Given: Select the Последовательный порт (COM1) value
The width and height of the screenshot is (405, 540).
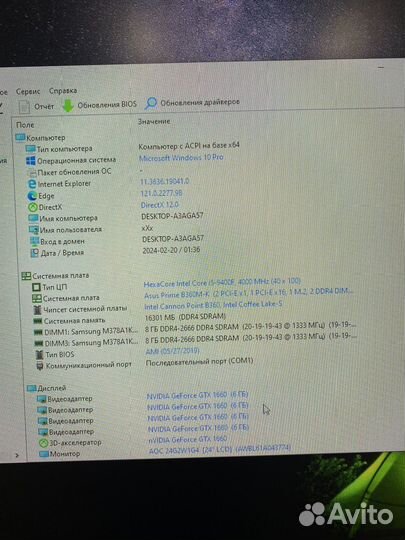Looking at the screenshot, I should (199, 362).
